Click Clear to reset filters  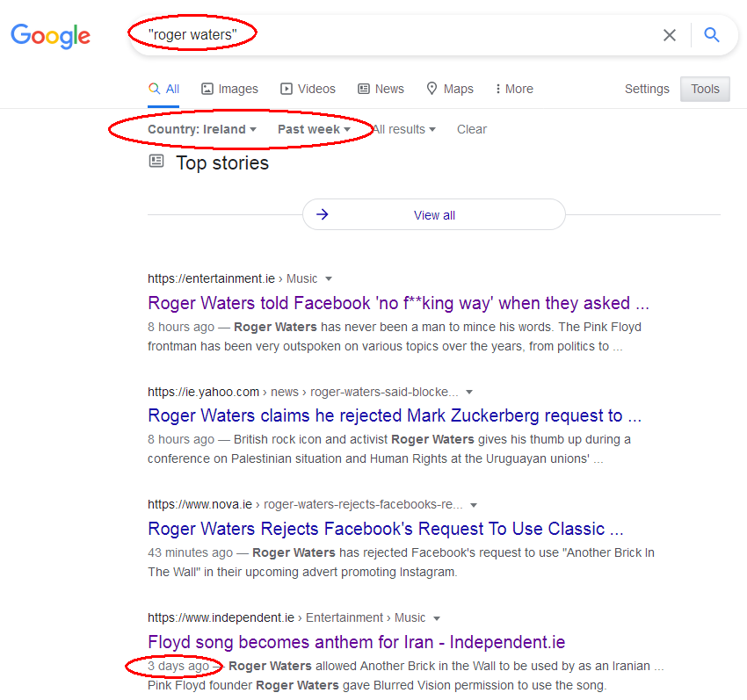pos(472,129)
